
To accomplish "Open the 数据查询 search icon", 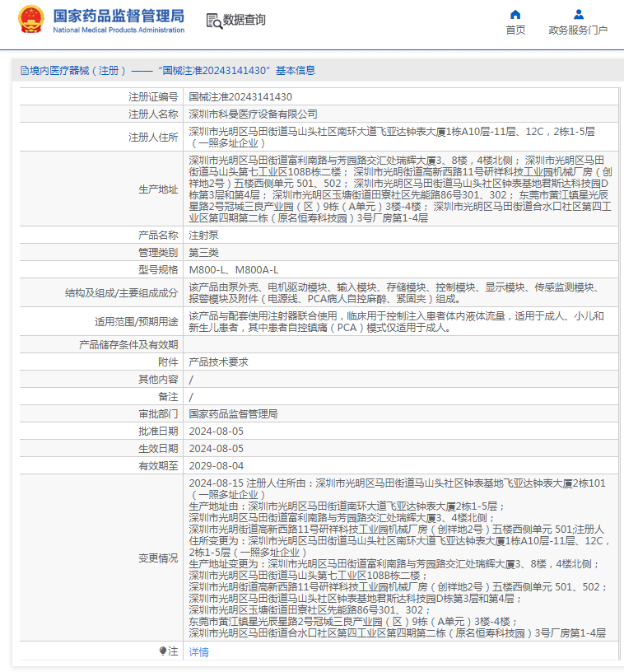I will [214, 21].
